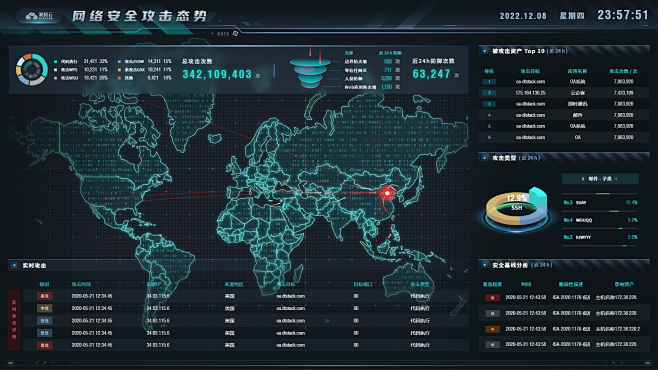Click left arrow of 邮件 - 子类 selector
The image size is (658, 370).
pos(582,179)
